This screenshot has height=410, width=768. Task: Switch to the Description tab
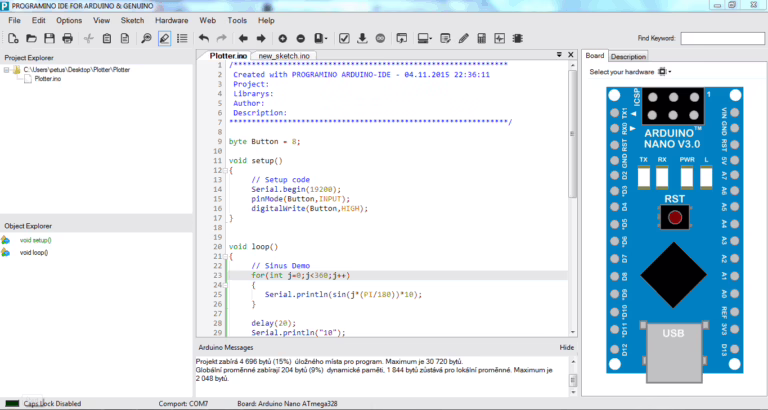628,56
